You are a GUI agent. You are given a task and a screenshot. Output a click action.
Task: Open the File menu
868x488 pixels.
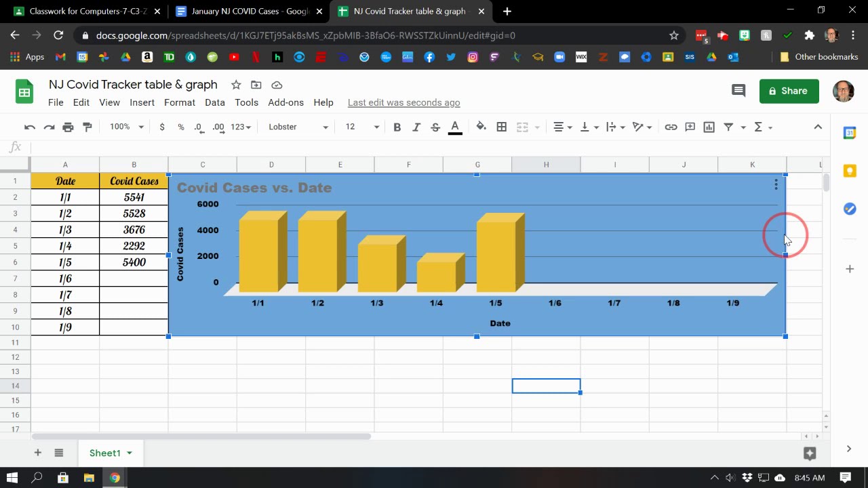pyautogui.click(x=56, y=102)
